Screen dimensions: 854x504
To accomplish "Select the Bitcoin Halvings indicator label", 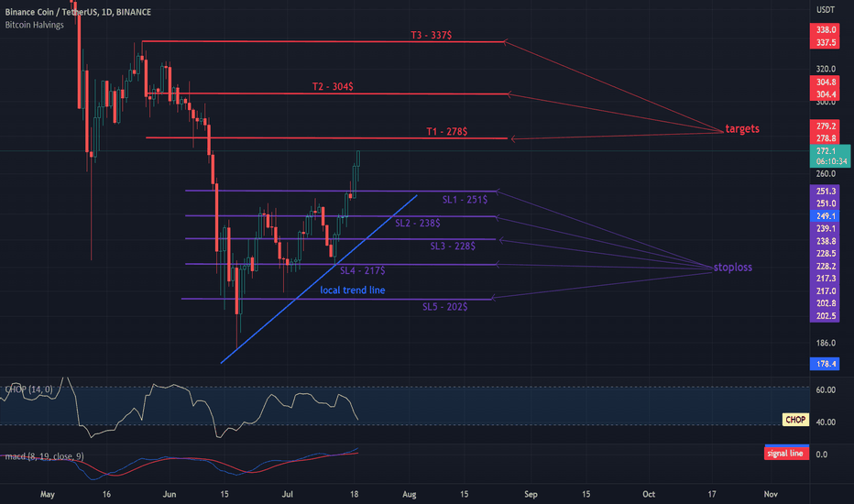I will (34, 25).
